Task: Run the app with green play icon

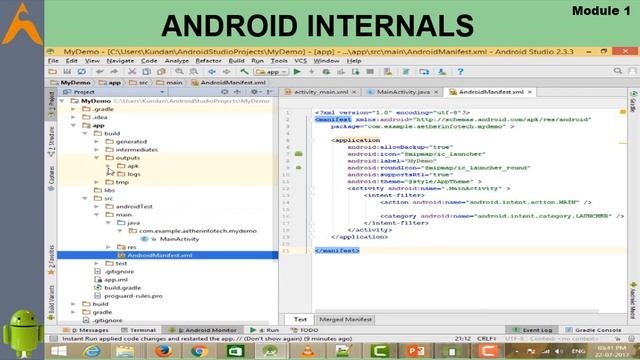Action: pyautogui.click(x=297, y=72)
